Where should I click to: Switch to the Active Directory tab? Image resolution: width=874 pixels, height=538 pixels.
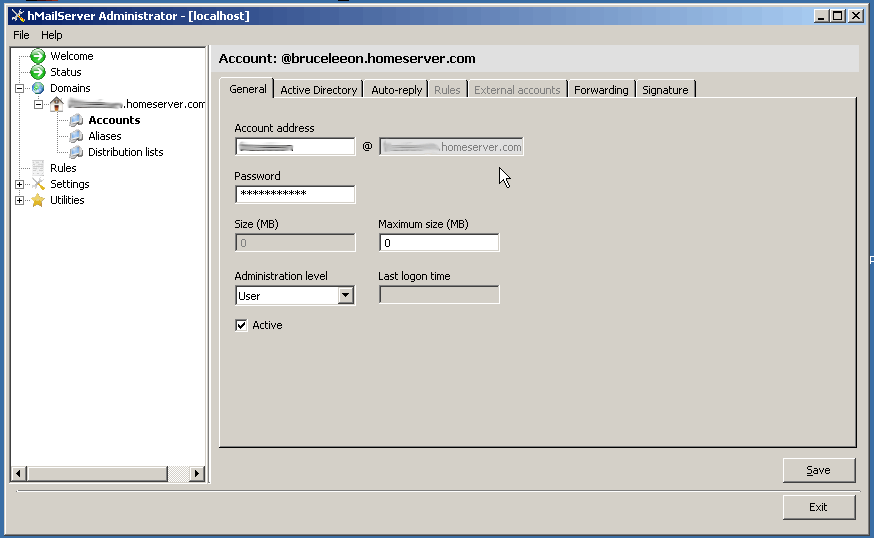[318, 90]
